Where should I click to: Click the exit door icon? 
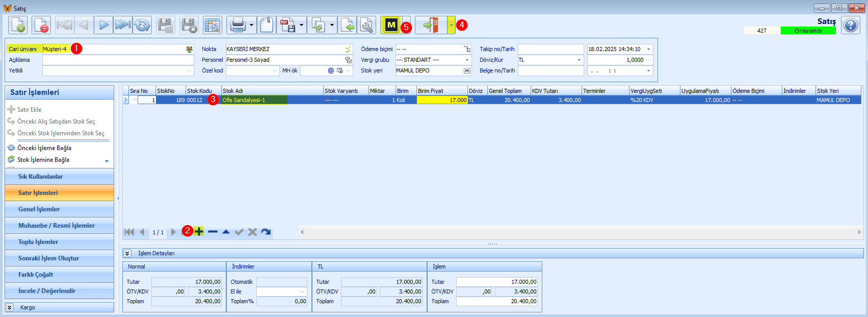tap(431, 25)
